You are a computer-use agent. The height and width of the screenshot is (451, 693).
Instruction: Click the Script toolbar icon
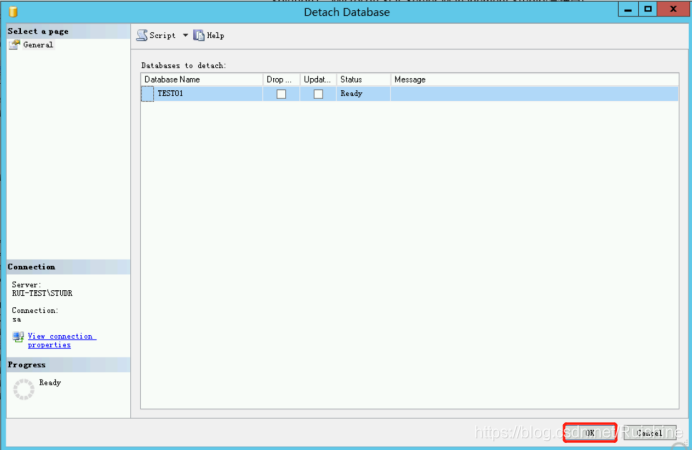142,35
